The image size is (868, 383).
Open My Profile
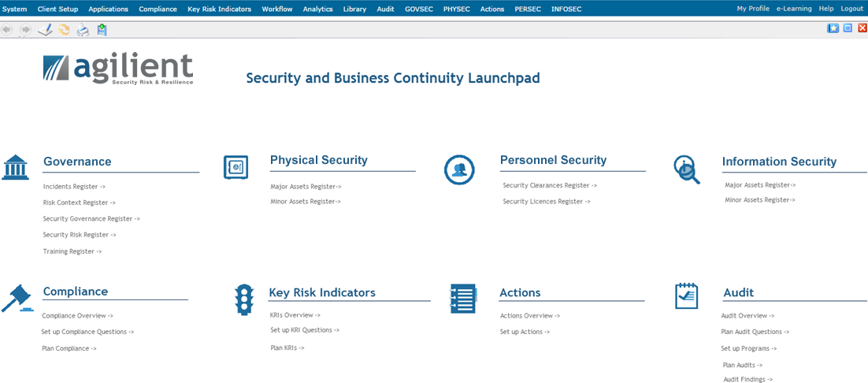(753, 9)
